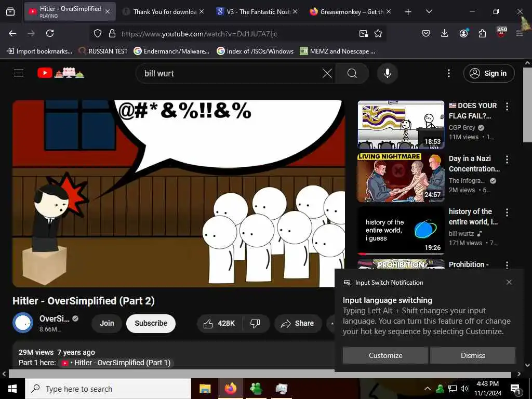Open a new tab with plus
The image size is (532, 399).
point(408,12)
